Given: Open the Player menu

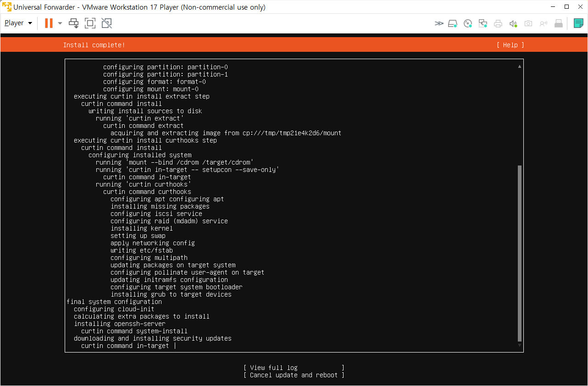Looking at the screenshot, I should 18,23.
